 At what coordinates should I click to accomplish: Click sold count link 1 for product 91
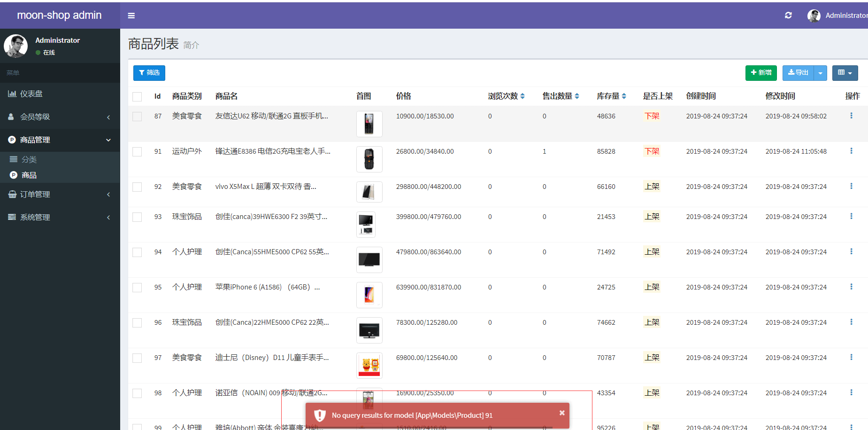[545, 151]
